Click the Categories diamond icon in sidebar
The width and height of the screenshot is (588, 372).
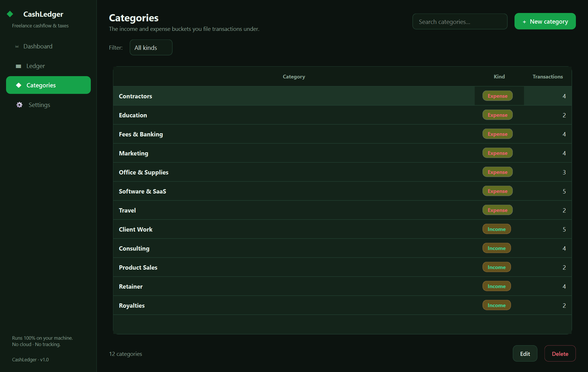19,85
